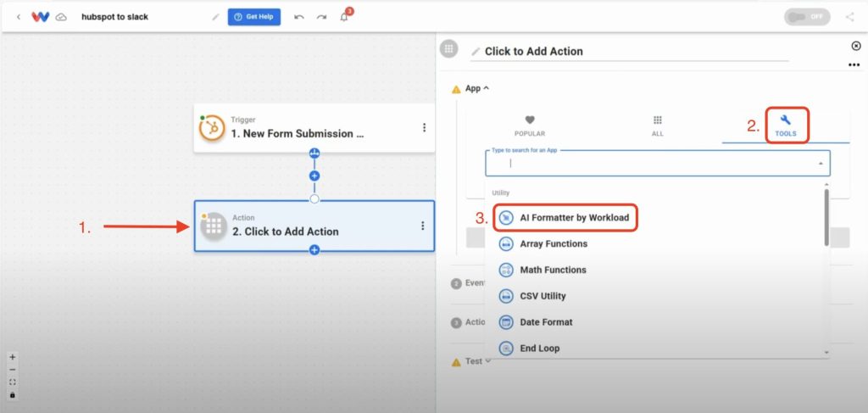Close the action configuration panel

[x=856, y=46]
